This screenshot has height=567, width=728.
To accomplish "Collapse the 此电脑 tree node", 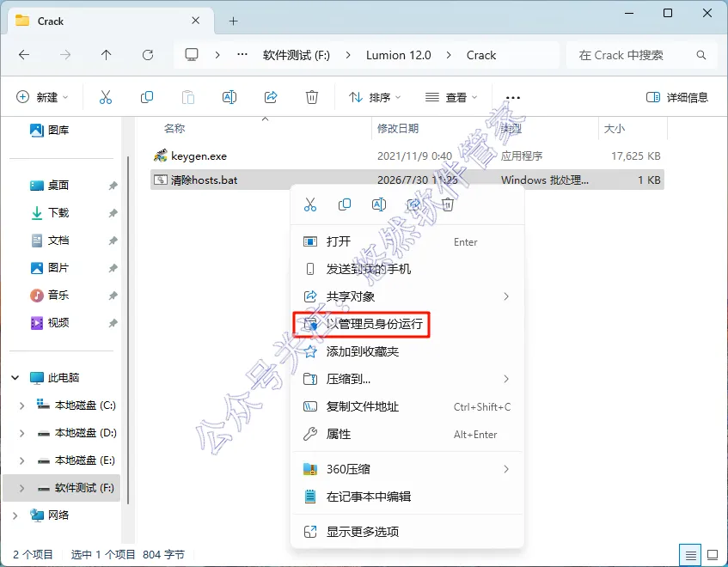I will [15, 378].
